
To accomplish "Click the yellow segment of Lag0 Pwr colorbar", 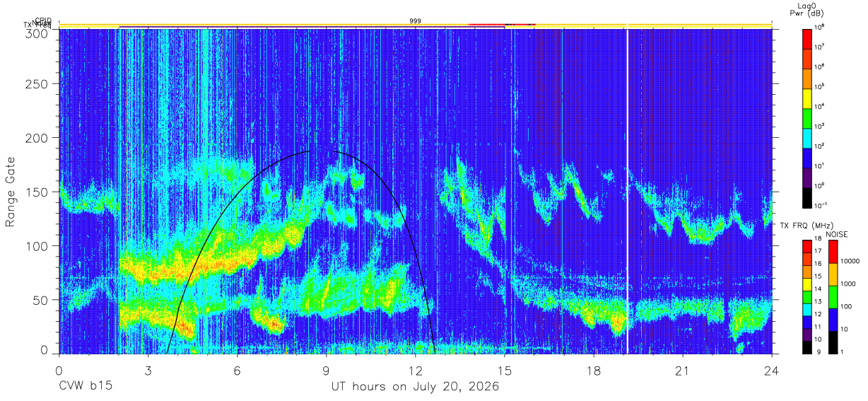I will [807, 98].
